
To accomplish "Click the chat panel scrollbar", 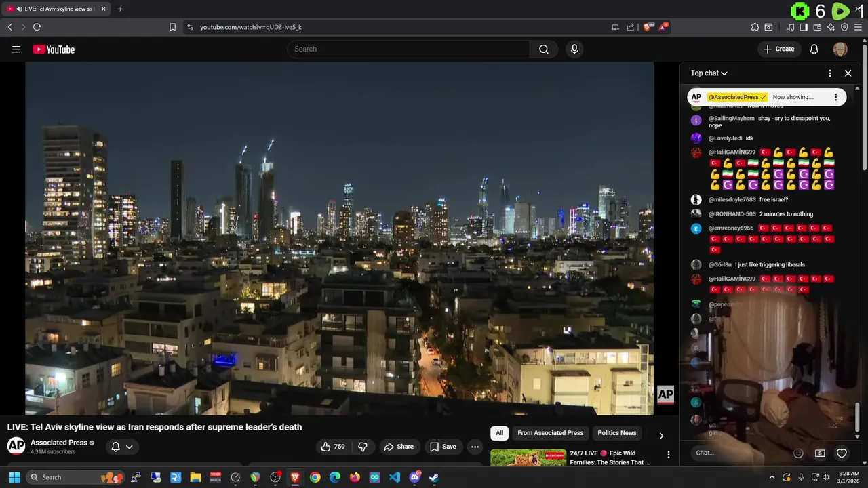I will point(857,416).
